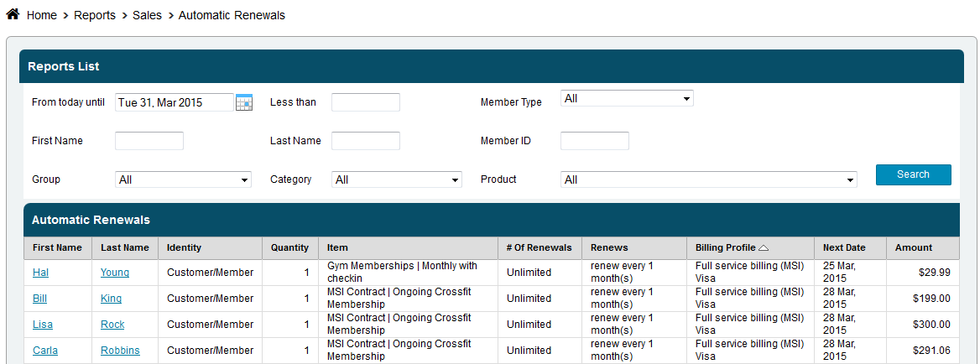
Task: Click the From today until date field
Action: point(174,102)
